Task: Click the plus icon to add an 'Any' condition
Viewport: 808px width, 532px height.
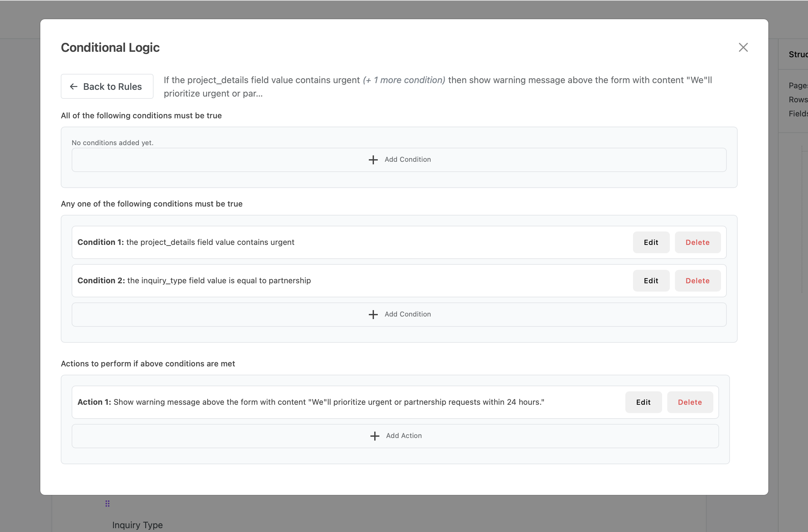Action: 372,314
